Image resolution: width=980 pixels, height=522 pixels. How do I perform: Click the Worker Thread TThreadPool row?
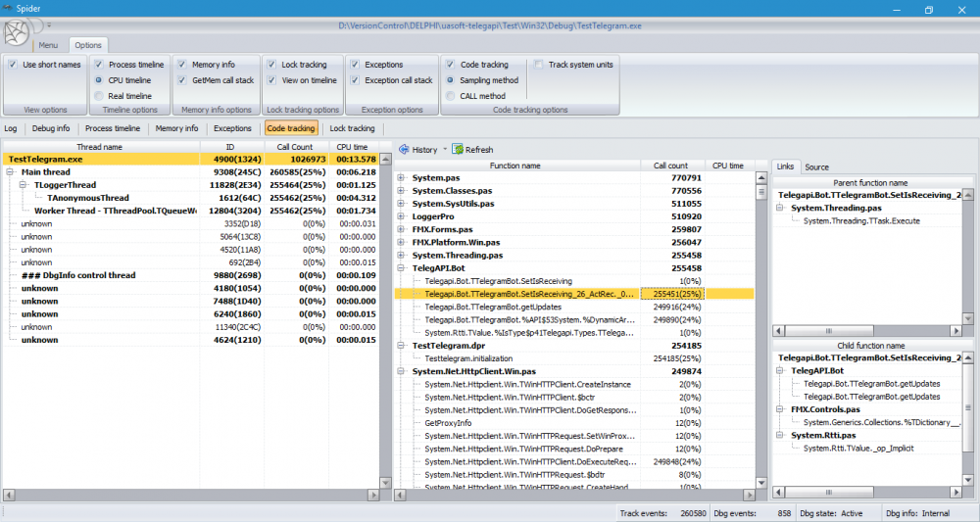(x=191, y=211)
